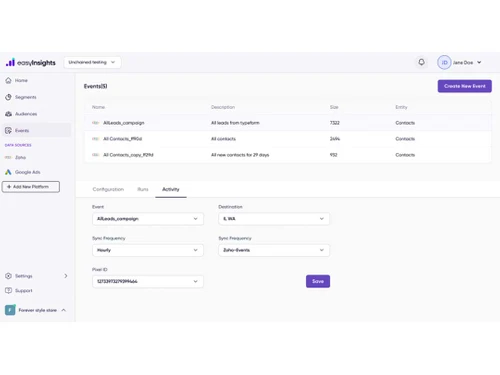Open Google Ads data source label

[x=28, y=172]
